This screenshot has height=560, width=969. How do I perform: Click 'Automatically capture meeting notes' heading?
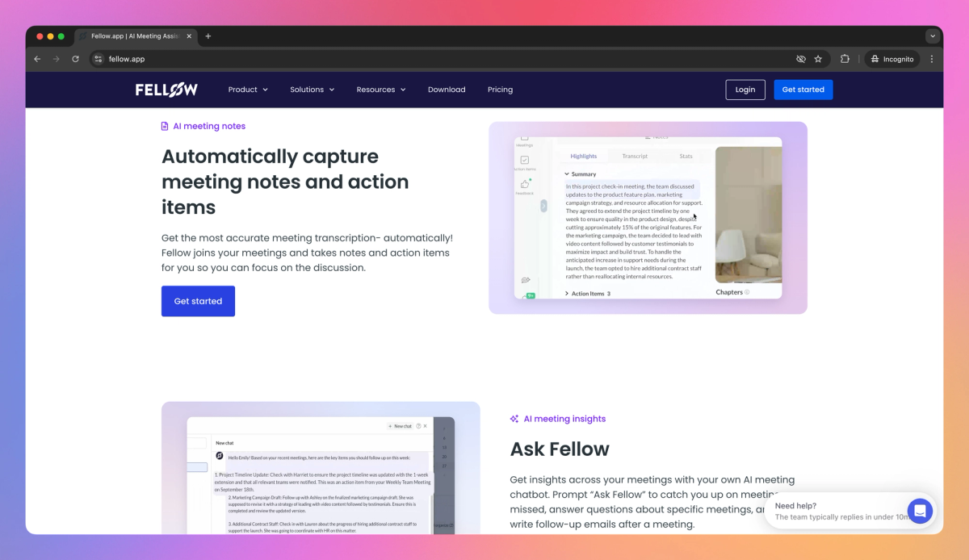point(285,182)
